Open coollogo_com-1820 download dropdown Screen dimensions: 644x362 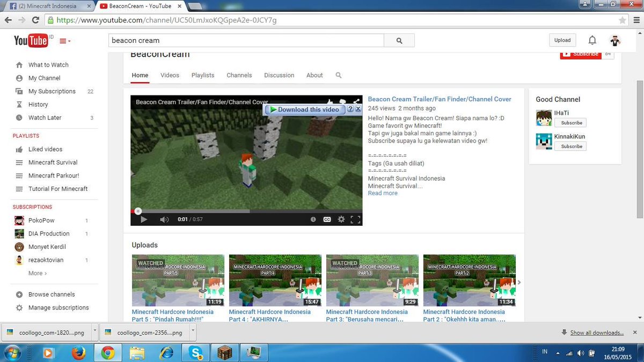(95, 333)
